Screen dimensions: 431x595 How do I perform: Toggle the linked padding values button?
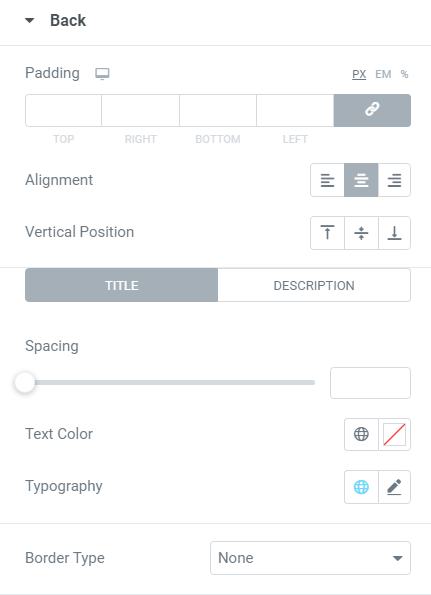click(372, 110)
